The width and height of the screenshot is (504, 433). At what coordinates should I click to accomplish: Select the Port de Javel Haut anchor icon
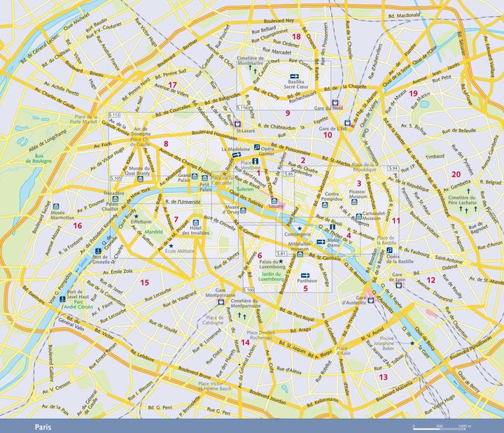62,299
